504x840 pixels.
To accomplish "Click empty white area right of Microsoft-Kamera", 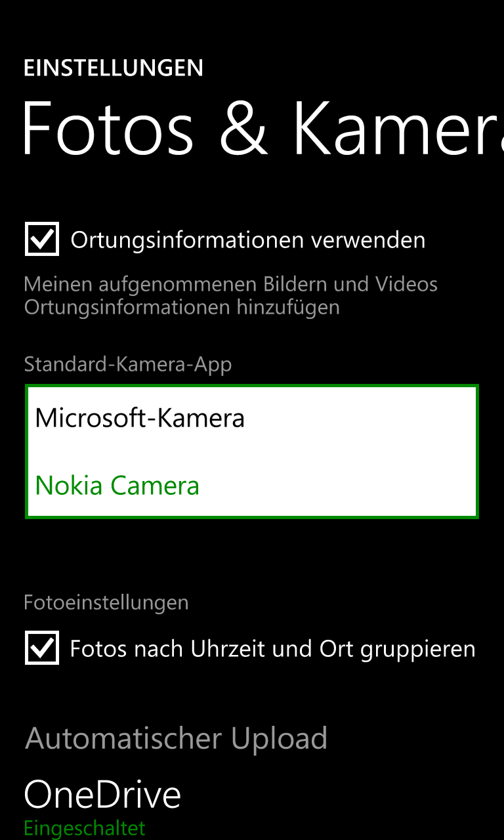I will (360, 418).
